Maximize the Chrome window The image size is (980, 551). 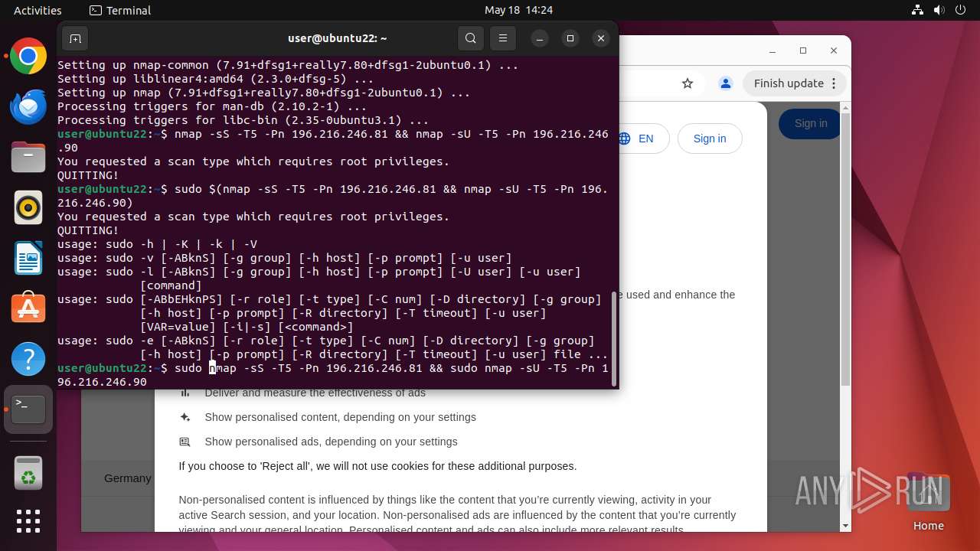pos(803,51)
